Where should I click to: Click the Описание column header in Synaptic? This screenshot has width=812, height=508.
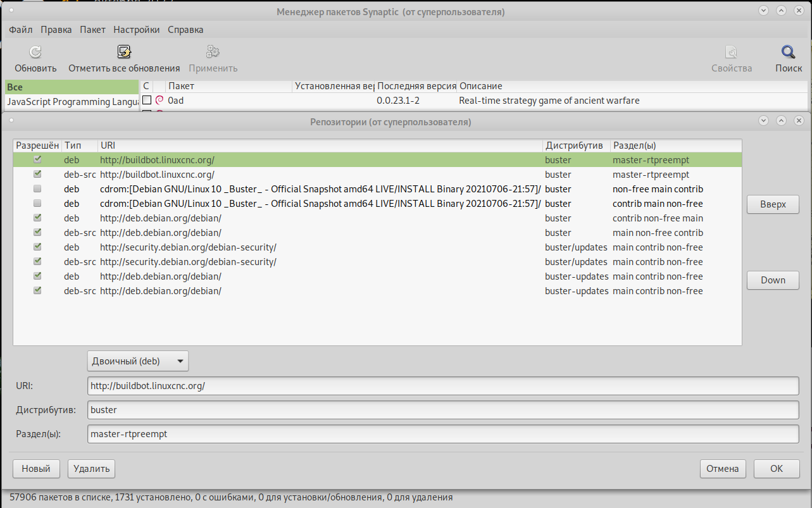[632, 86]
